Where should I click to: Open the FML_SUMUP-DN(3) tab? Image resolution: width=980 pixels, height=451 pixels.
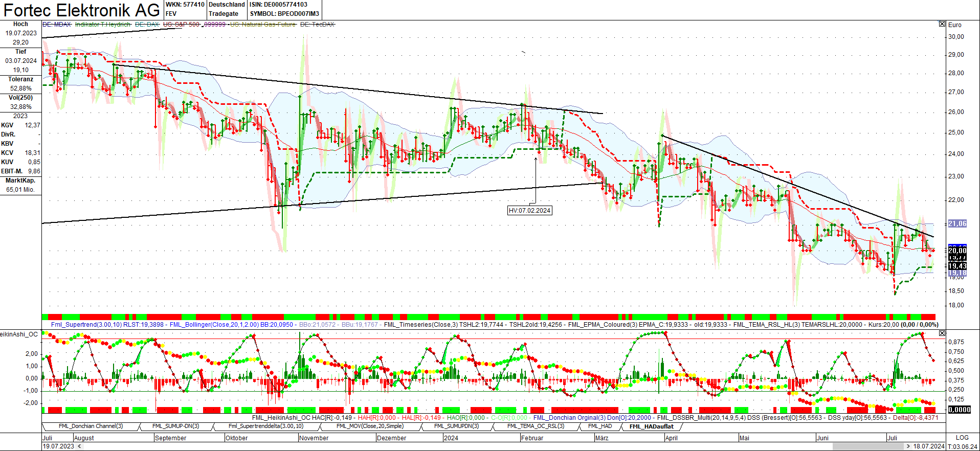pos(175,426)
